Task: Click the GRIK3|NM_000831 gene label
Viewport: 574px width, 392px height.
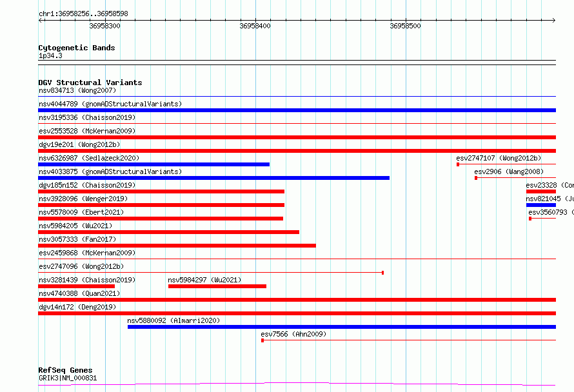Action: pyautogui.click(x=68, y=378)
